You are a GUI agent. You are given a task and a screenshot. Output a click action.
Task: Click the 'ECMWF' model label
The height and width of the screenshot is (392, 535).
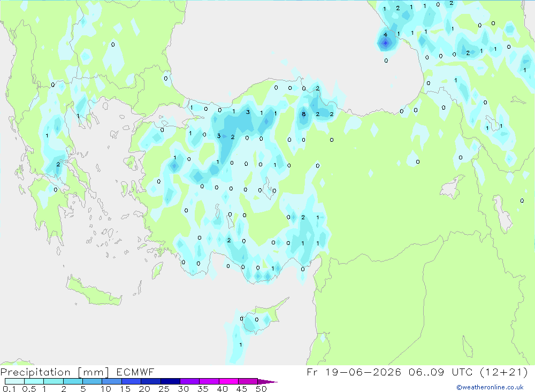click(135, 372)
